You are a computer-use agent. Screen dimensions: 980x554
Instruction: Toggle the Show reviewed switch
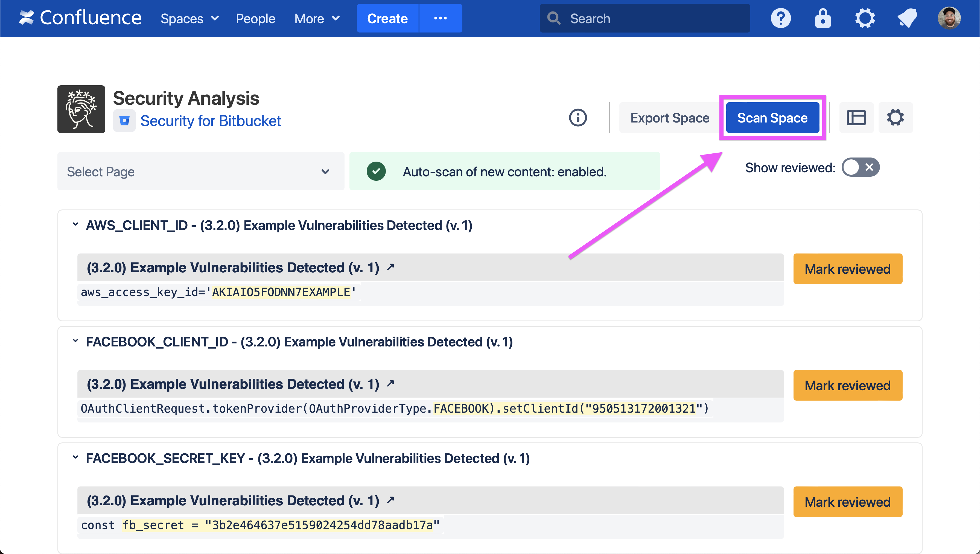pyautogui.click(x=860, y=167)
